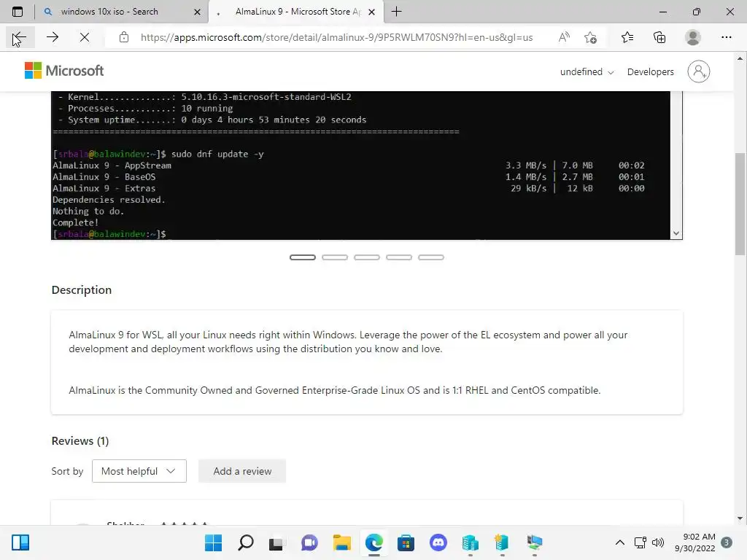Open a new browser tab

(x=396, y=12)
